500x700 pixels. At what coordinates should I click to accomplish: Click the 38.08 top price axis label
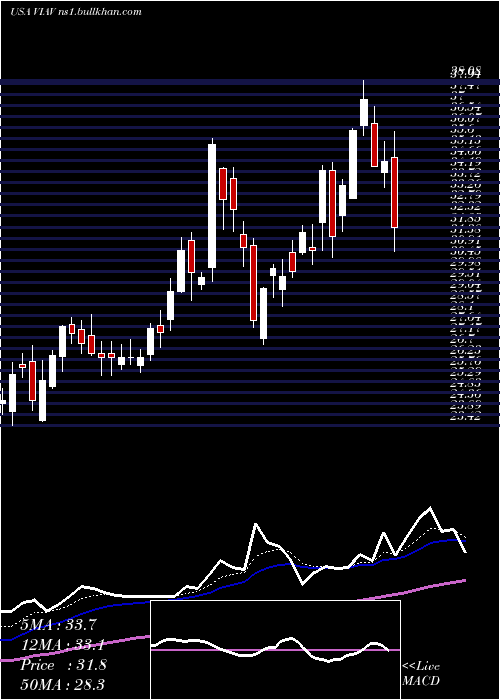click(x=465, y=70)
